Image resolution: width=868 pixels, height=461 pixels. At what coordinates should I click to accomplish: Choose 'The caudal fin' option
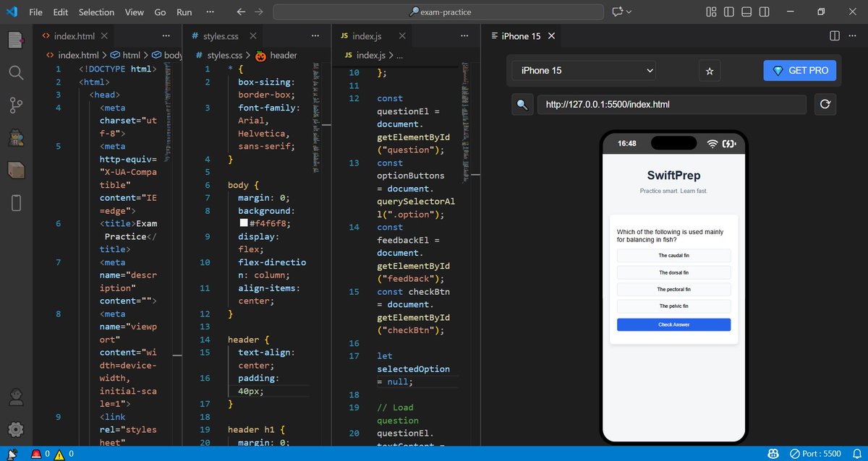tap(673, 256)
